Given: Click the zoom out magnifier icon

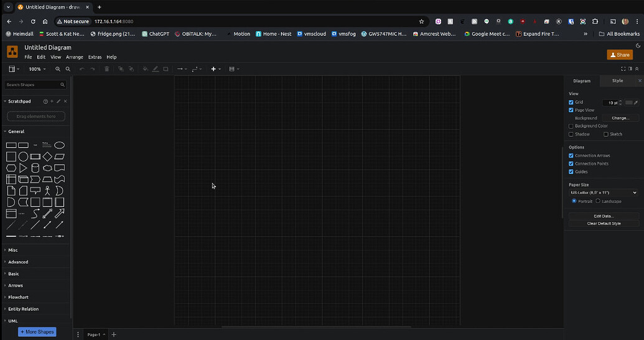Looking at the screenshot, I should [67, 69].
